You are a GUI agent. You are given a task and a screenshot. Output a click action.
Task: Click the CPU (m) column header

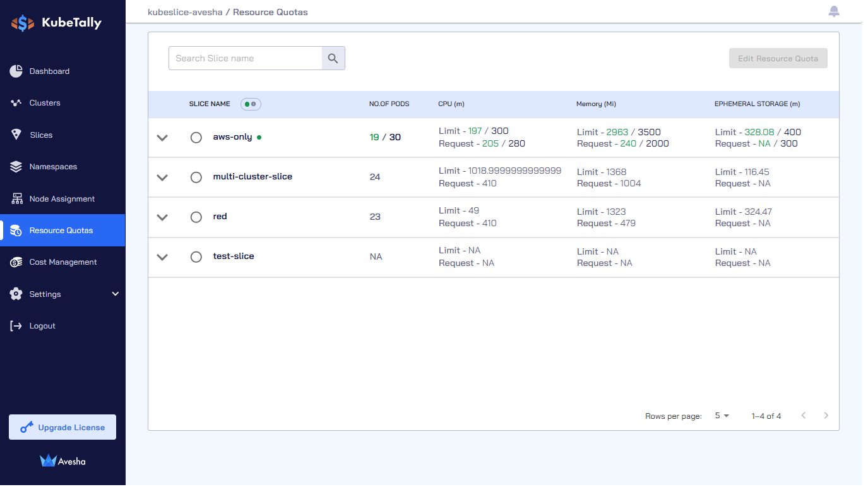click(451, 104)
